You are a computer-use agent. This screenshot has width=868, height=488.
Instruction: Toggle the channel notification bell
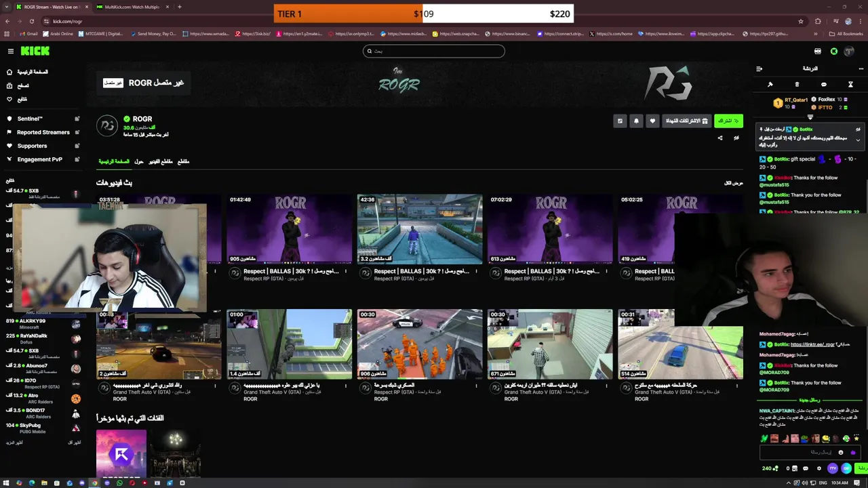point(636,121)
